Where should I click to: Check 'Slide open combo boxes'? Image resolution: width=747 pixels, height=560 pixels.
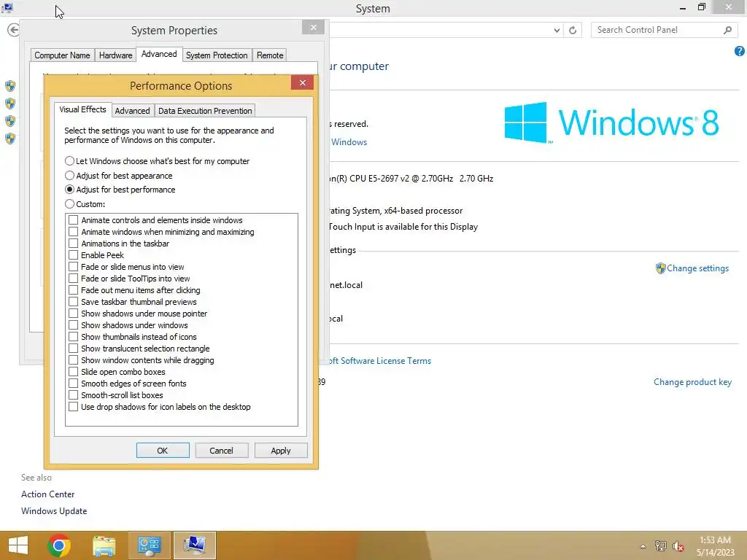pyautogui.click(x=74, y=371)
